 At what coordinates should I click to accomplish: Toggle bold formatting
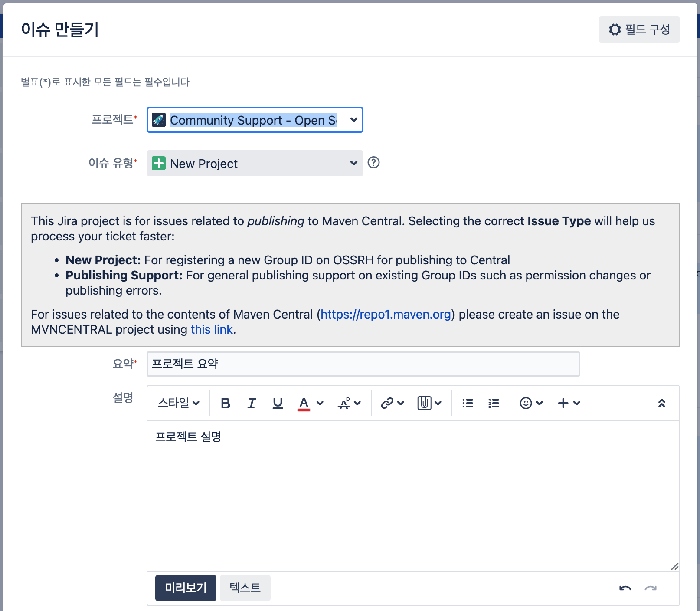226,403
